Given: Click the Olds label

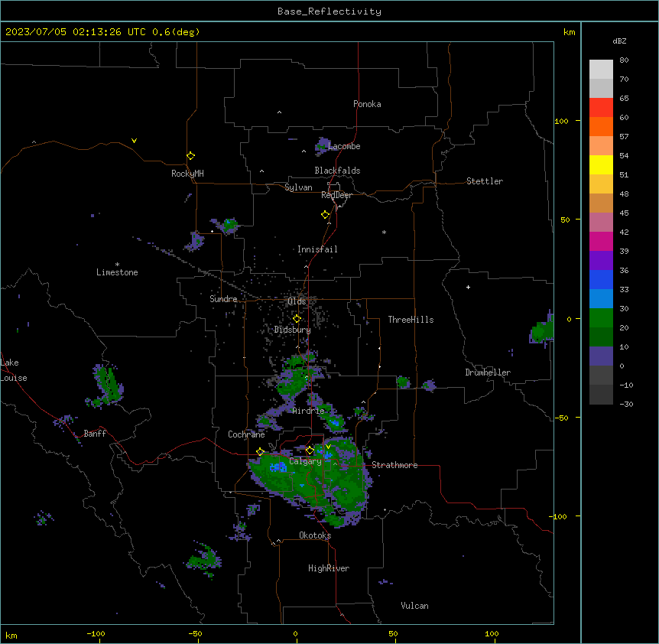Looking at the screenshot, I should 297,301.
